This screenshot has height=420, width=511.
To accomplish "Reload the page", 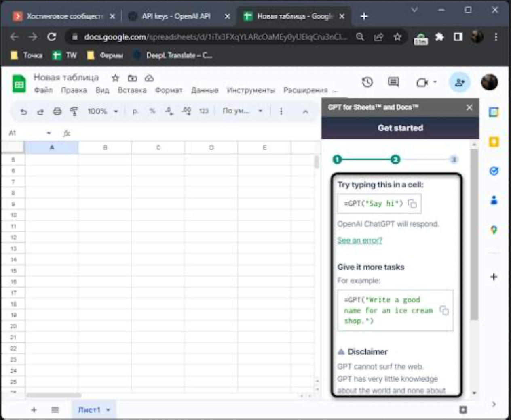I will point(52,37).
